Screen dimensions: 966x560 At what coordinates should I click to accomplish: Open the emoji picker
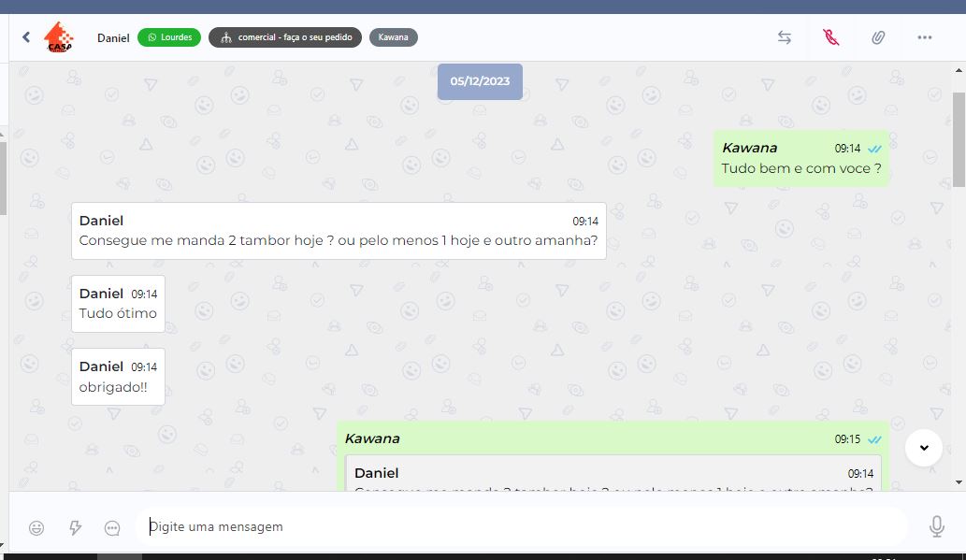(36, 527)
